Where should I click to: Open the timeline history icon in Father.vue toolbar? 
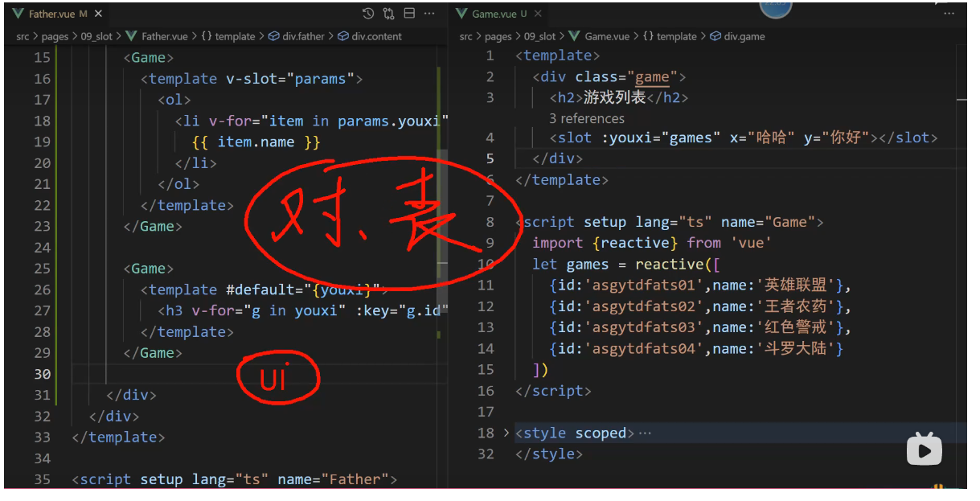pyautogui.click(x=368, y=14)
